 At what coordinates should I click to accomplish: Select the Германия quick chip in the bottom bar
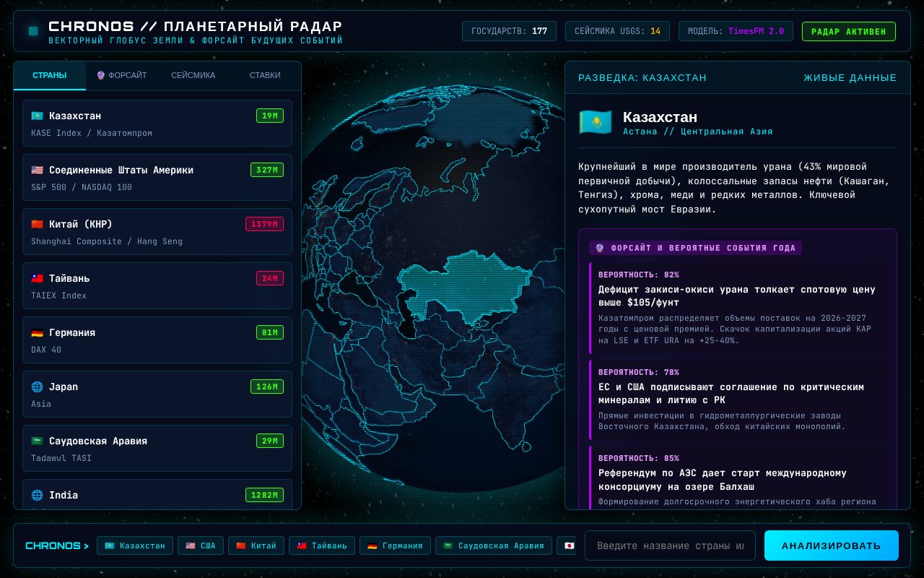pyautogui.click(x=395, y=545)
